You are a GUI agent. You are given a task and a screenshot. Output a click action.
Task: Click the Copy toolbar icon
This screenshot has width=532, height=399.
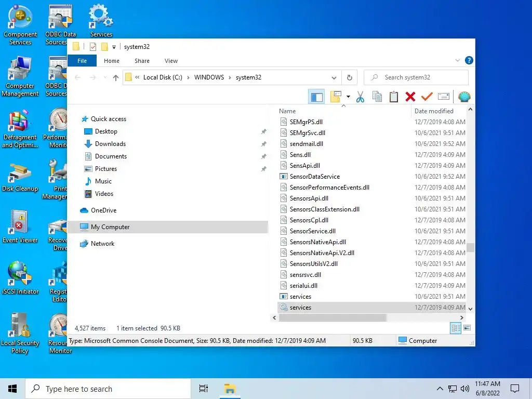(x=377, y=97)
